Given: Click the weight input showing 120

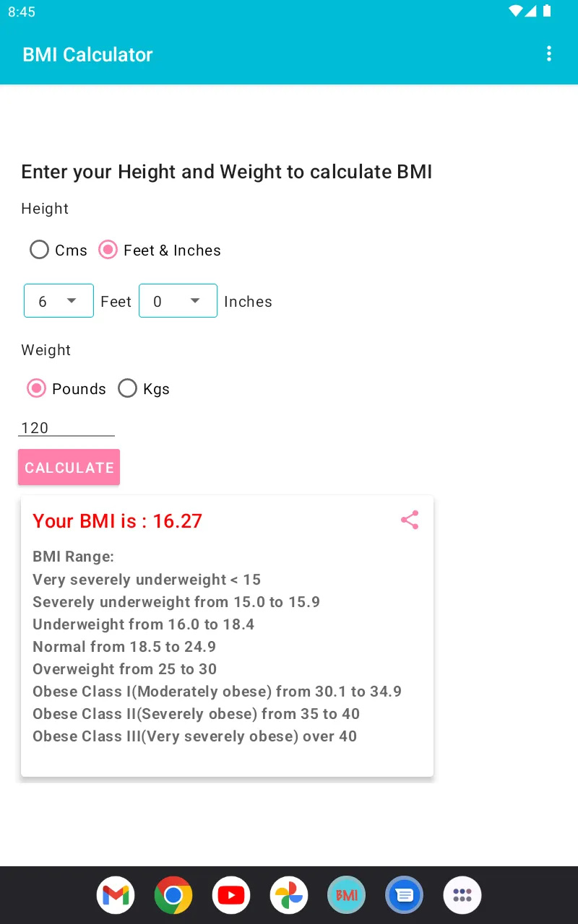Looking at the screenshot, I should tap(65, 427).
